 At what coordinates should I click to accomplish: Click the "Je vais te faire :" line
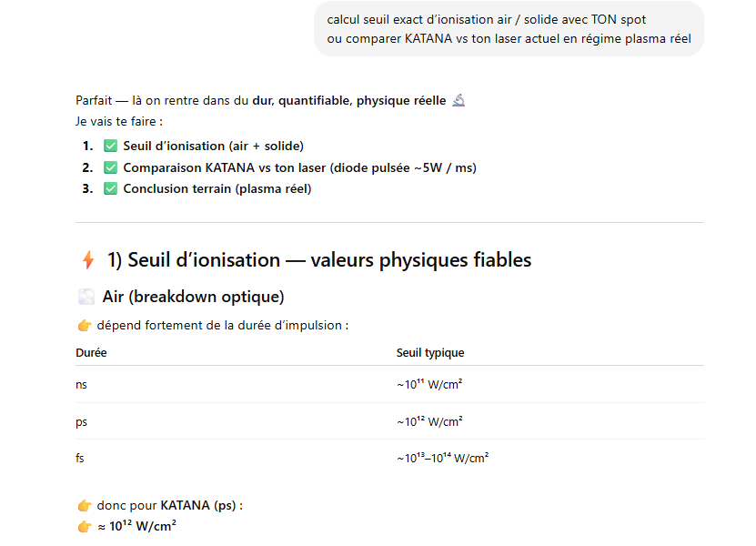click(x=120, y=120)
